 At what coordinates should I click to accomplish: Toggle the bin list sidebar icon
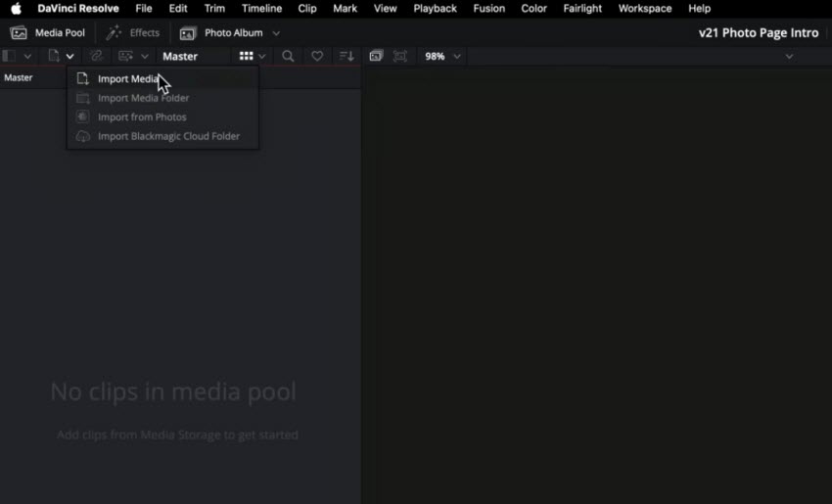point(9,56)
